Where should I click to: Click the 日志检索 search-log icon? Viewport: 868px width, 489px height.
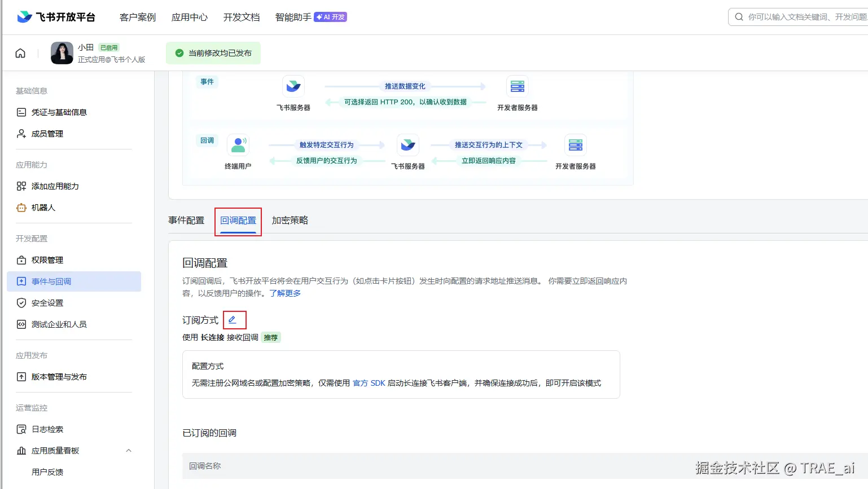(x=21, y=429)
